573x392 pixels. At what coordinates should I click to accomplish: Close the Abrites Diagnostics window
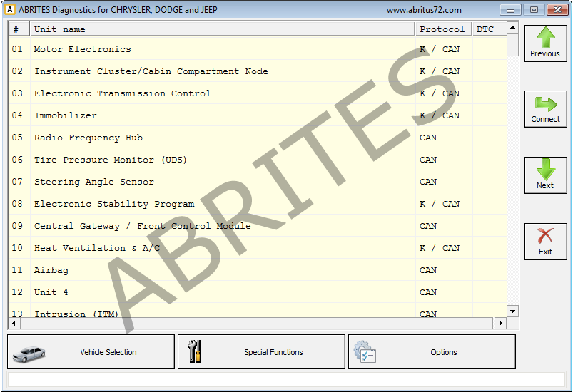pyautogui.click(x=557, y=10)
